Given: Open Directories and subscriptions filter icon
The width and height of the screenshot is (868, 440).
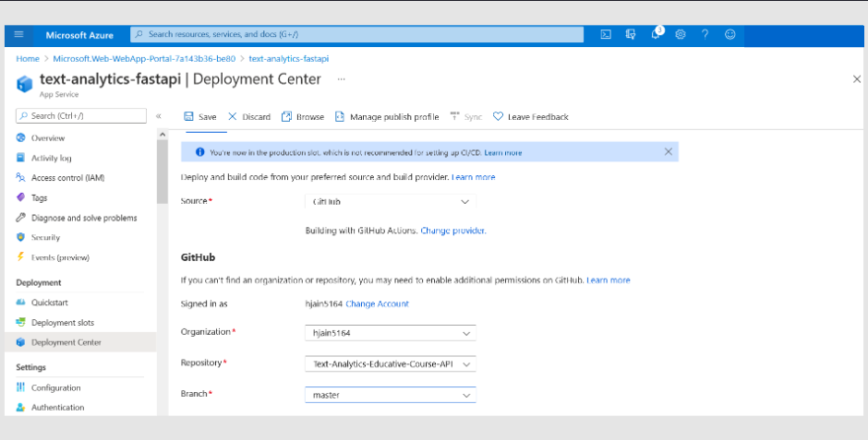Looking at the screenshot, I should click(631, 35).
